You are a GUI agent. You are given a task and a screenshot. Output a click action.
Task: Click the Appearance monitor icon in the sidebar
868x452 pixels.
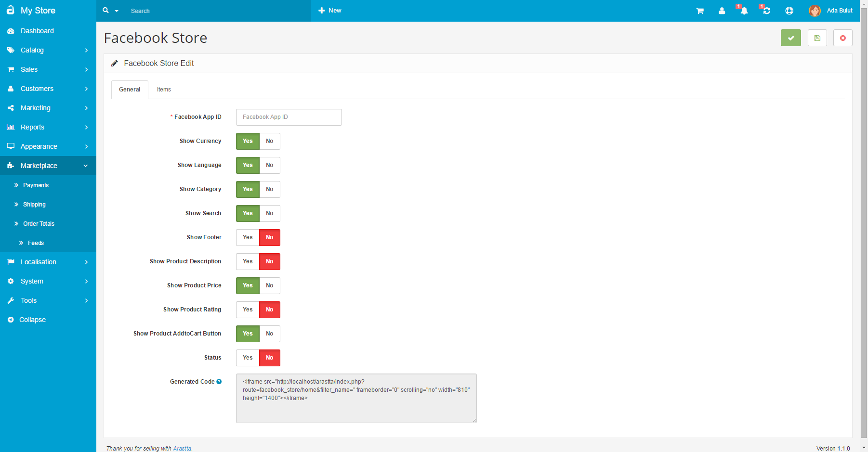(11, 146)
